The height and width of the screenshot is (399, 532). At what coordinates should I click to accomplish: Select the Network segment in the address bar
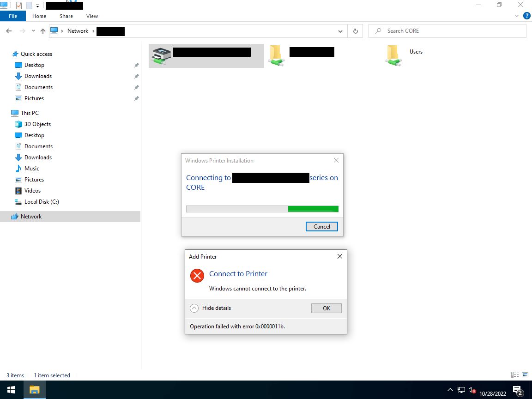click(78, 31)
